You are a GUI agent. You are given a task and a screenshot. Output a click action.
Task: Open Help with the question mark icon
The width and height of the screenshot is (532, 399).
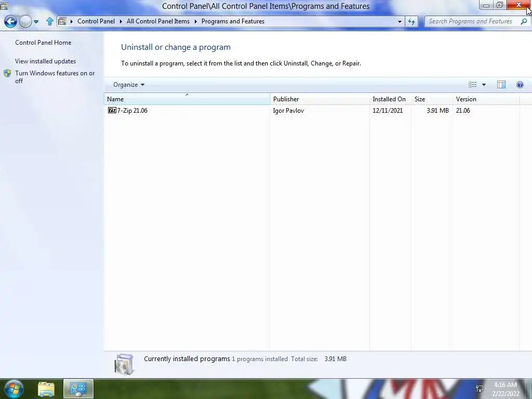(520, 85)
